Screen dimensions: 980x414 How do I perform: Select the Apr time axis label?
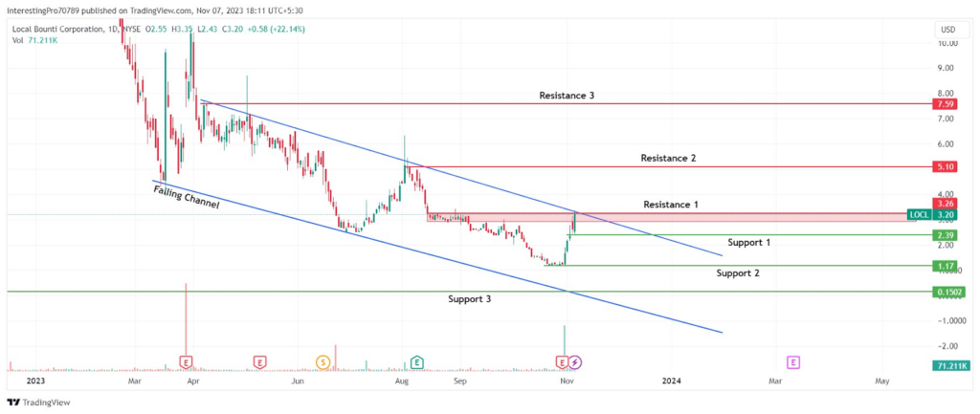click(x=193, y=381)
